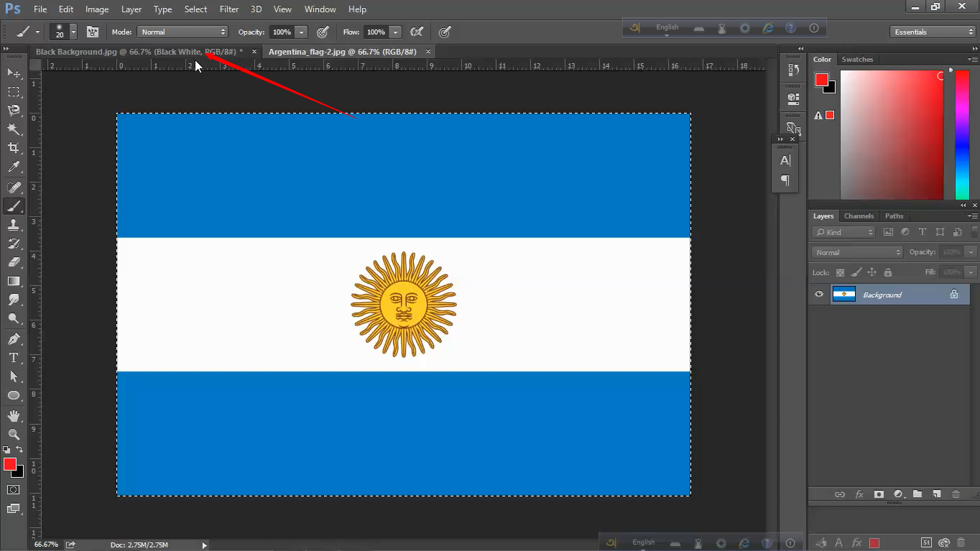Select the Magic Wand tool

coord(14,129)
